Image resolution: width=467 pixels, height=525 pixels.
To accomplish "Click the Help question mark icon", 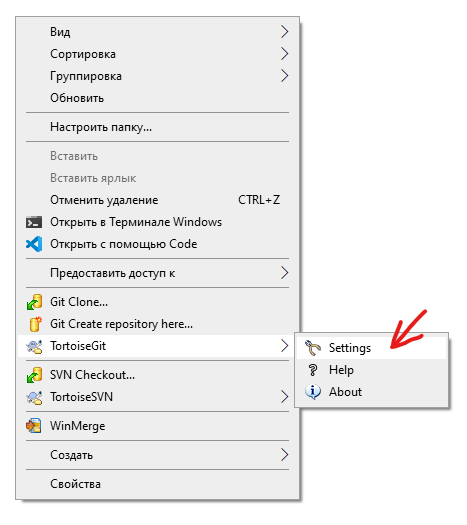I will (x=313, y=370).
